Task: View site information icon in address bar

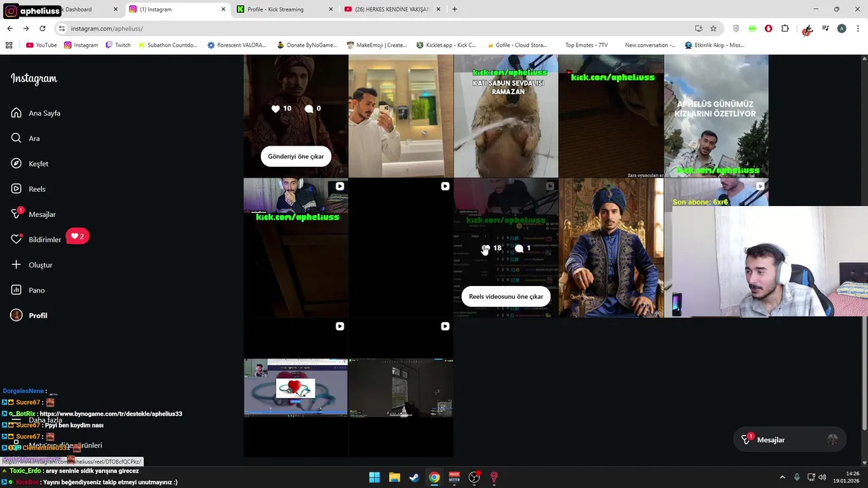Action: point(62,28)
